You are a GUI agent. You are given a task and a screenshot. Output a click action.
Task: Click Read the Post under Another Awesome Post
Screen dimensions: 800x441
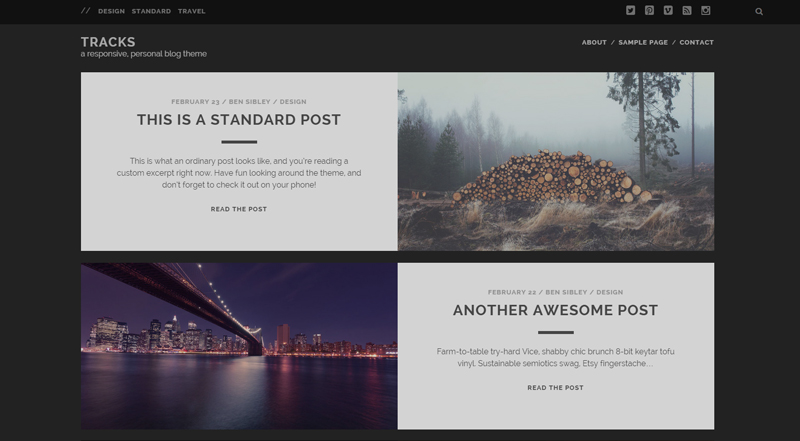[555, 388]
